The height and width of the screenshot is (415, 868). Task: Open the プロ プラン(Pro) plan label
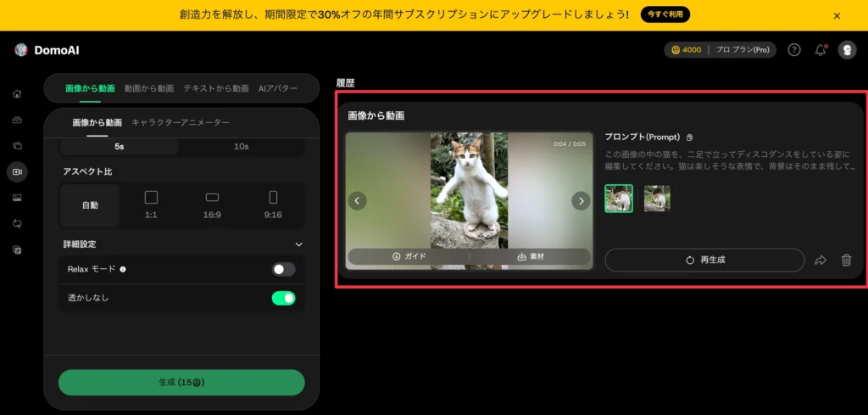[x=743, y=50]
